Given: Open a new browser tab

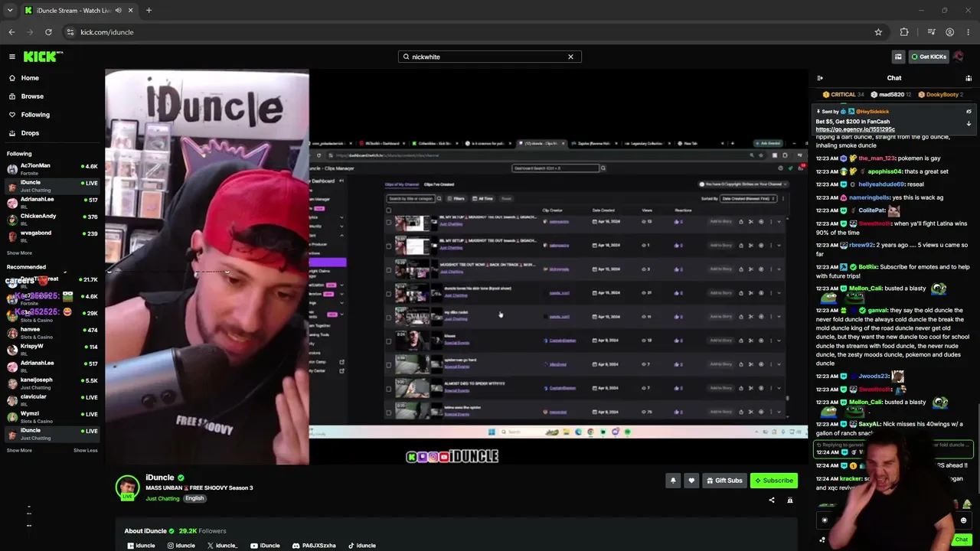Looking at the screenshot, I should coord(149,11).
